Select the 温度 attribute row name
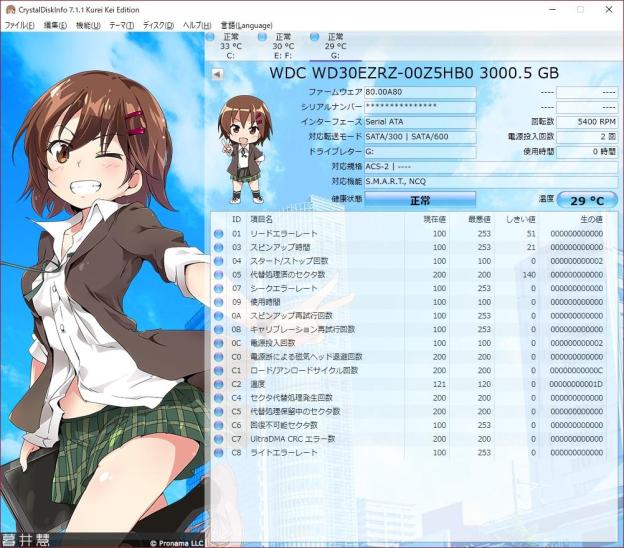This screenshot has height=548, width=624. pos(257,384)
